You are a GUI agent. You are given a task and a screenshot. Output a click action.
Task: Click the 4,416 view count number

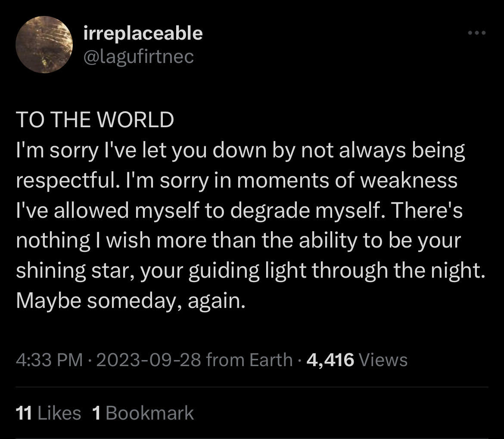(330, 360)
